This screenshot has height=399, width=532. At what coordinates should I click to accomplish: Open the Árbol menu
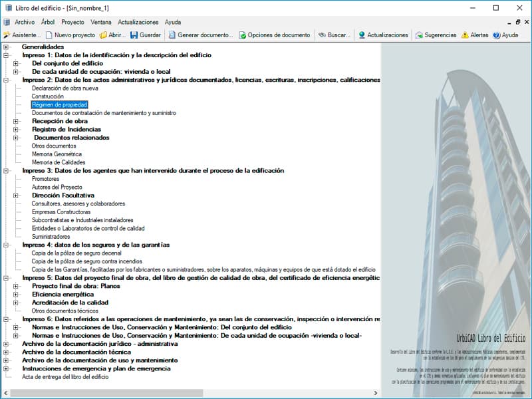click(48, 22)
